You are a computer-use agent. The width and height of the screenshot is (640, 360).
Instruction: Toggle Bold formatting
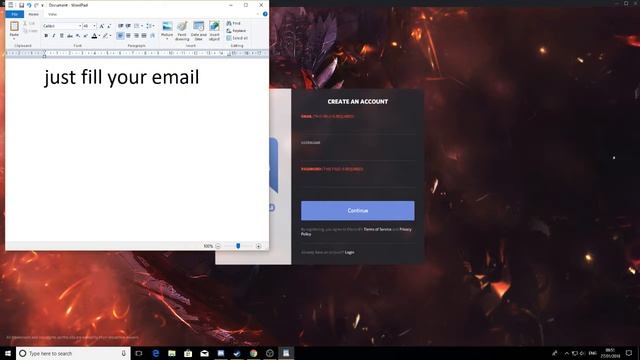tap(46, 36)
